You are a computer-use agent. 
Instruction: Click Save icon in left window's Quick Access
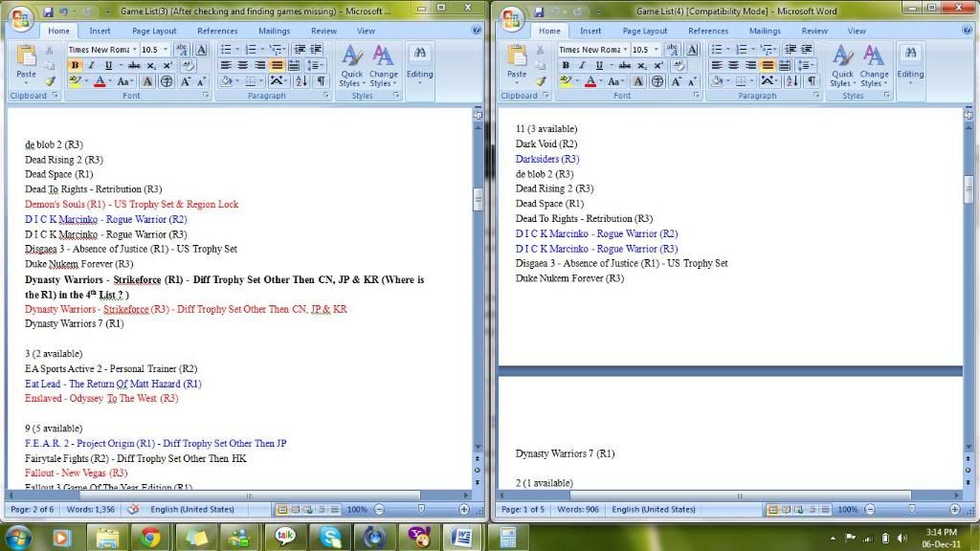(46, 11)
